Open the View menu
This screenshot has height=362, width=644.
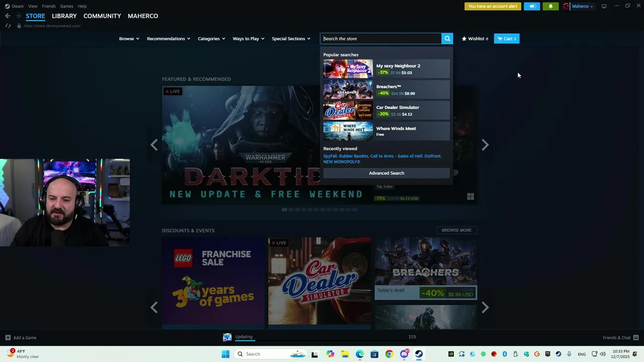[33, 6]
